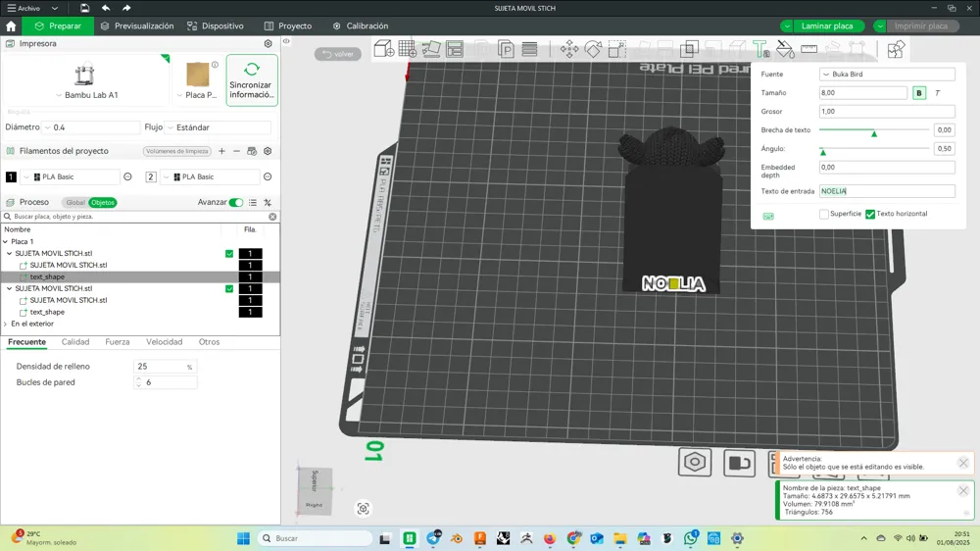Image resolution: width=980 pixels, height=551 pixels.
Task: Toggle italic T text style
Action: coord(938,92)
